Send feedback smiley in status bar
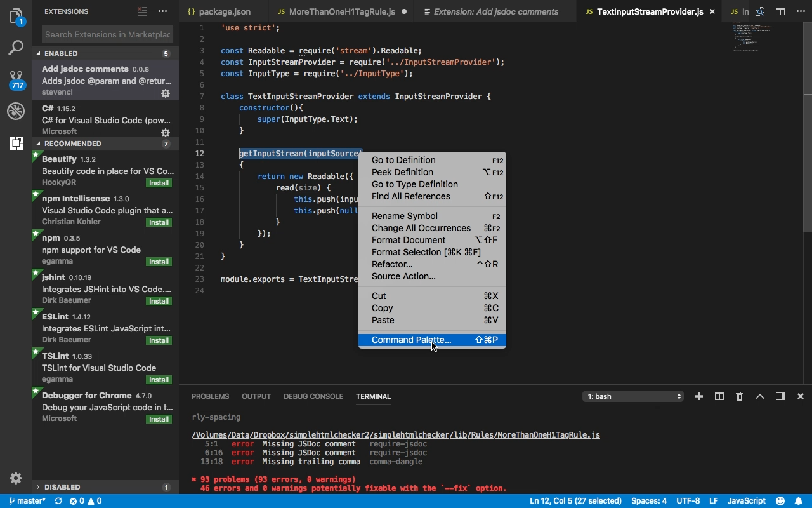Viewport: 812px width, 508px height. click(x=780, y=501)
